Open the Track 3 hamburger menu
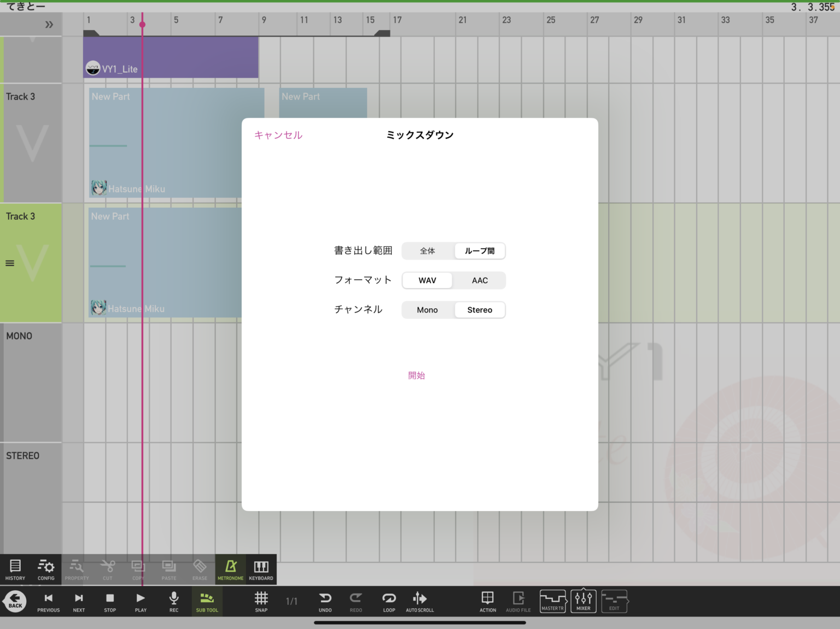 pos(9,263)
